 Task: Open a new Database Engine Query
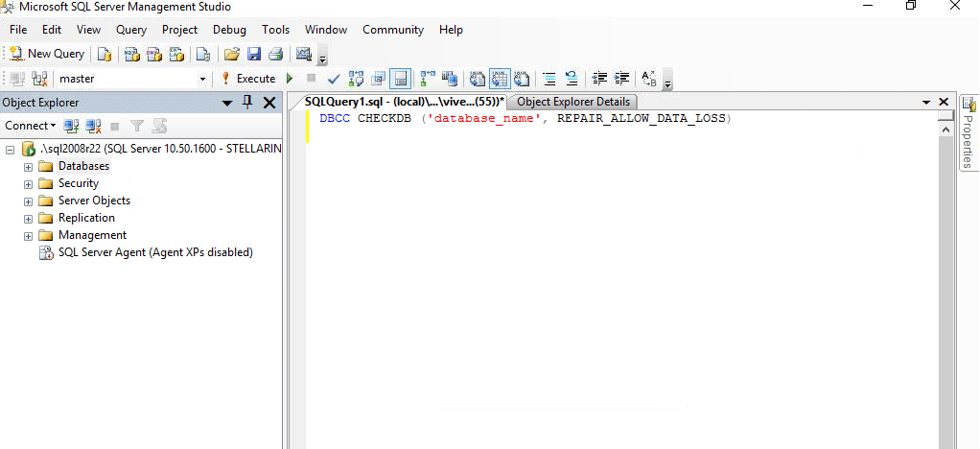105,55
